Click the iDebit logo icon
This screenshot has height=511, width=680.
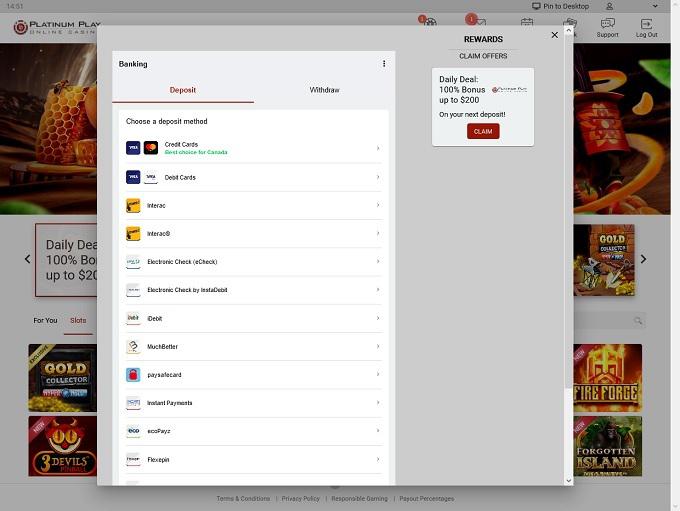tap(133, 318)
